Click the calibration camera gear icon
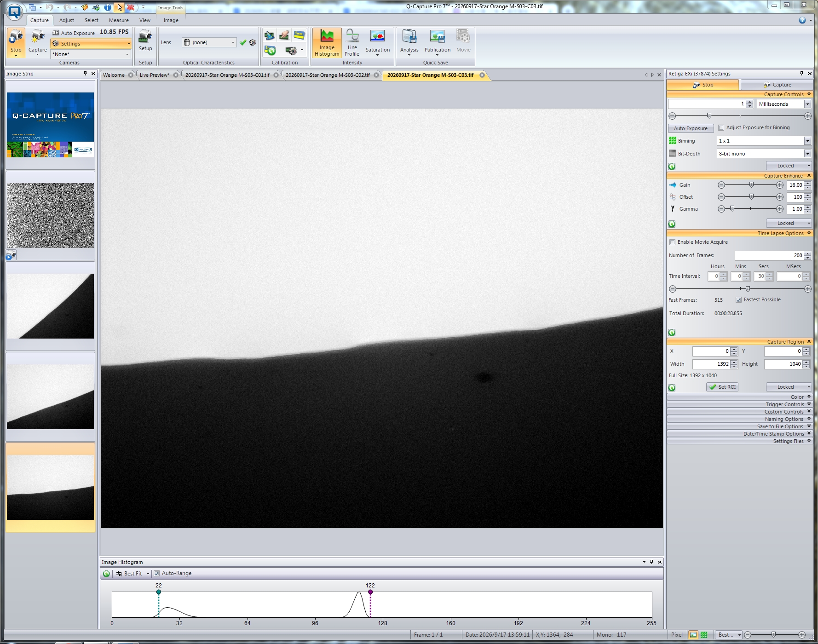This screenshot has width=818, height=644. click(x=291, y=50)
